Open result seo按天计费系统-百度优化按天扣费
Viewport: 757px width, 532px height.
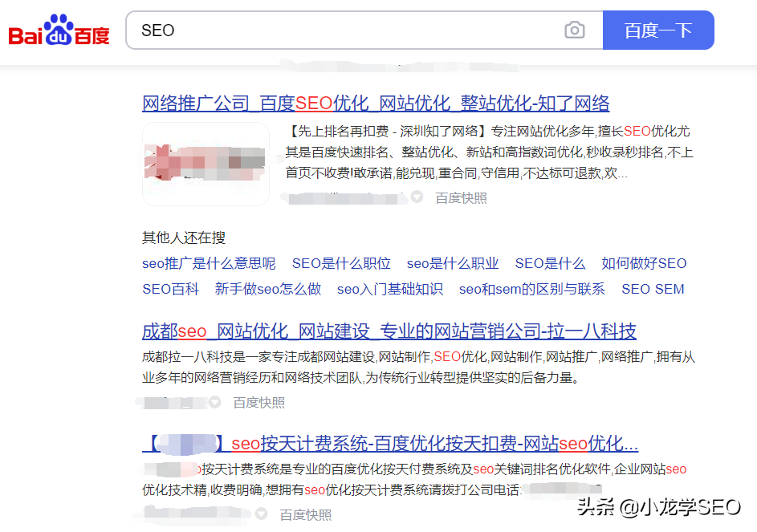(x=390, y=443)
